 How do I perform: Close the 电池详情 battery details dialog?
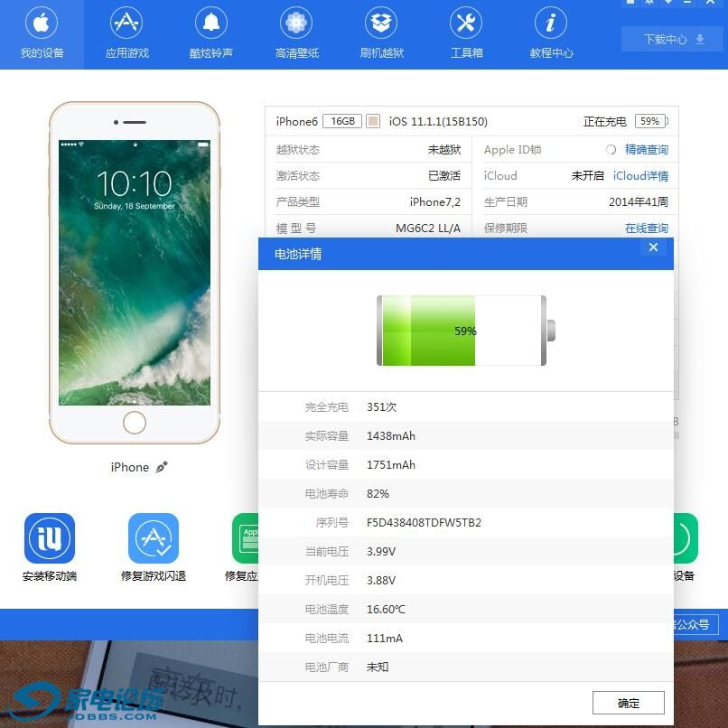coord(653,247)
